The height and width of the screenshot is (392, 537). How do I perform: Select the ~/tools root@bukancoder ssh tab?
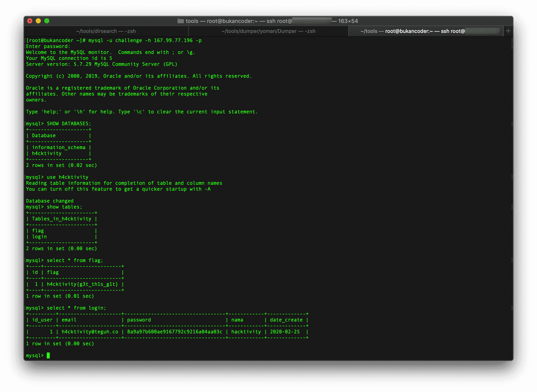(412, 31)
